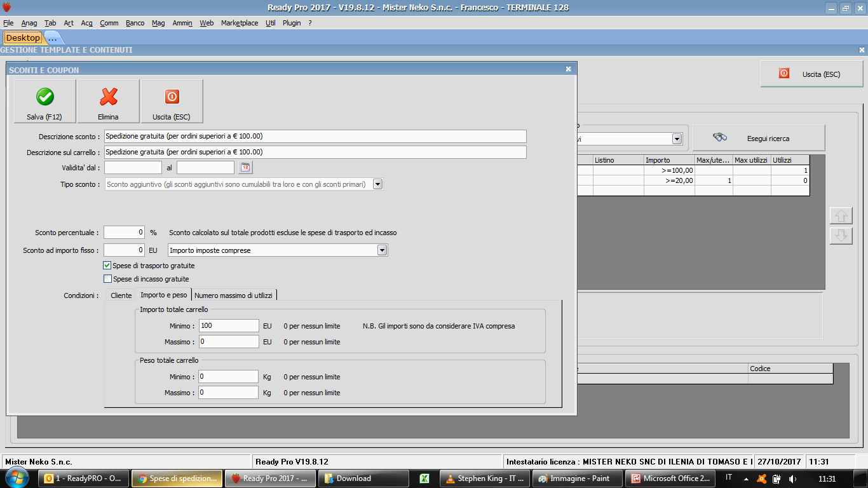Select the '>=100,00' cell in the table
The image size is (868, 488).
(x=669, y=170)
